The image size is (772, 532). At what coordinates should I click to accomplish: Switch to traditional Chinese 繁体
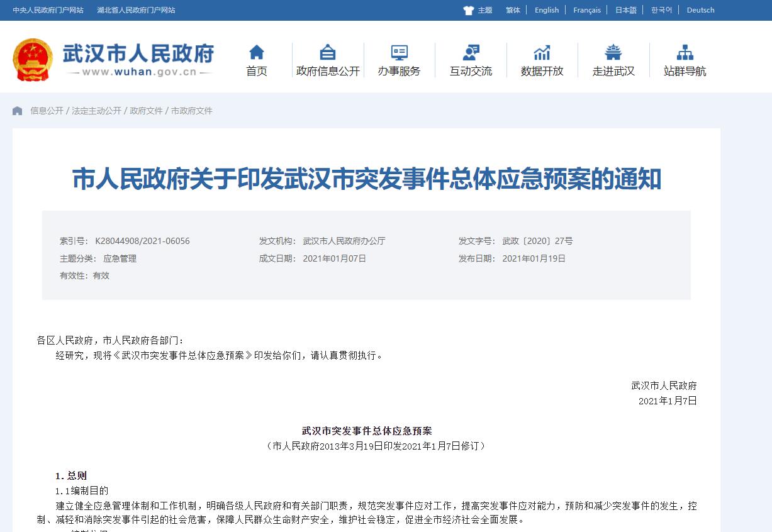(513, 10)
